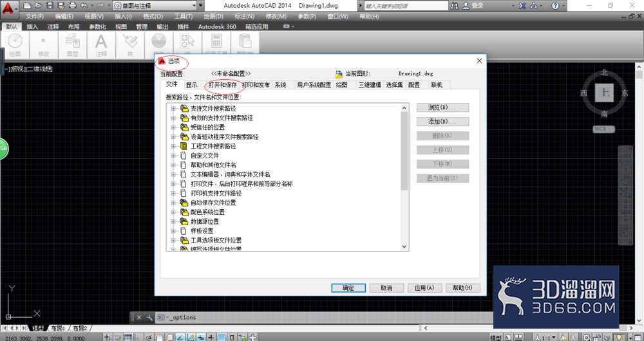Click the help question mark icon
Screen dimensions: 644x341
(555, 6)
